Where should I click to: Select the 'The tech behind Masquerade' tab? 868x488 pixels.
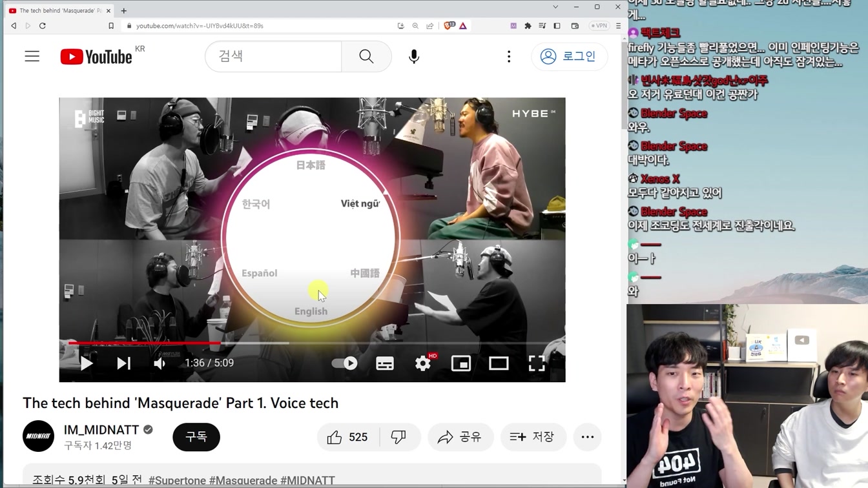point(59,10)
